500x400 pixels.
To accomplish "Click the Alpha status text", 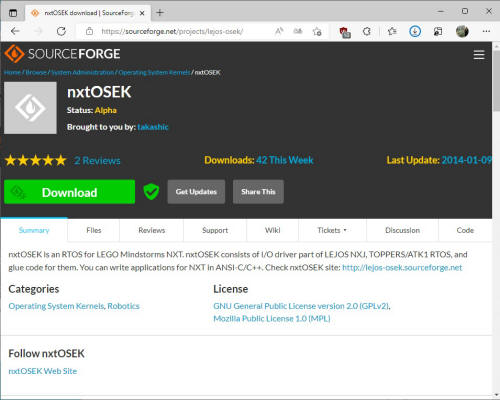I will (x=106, y=110).
